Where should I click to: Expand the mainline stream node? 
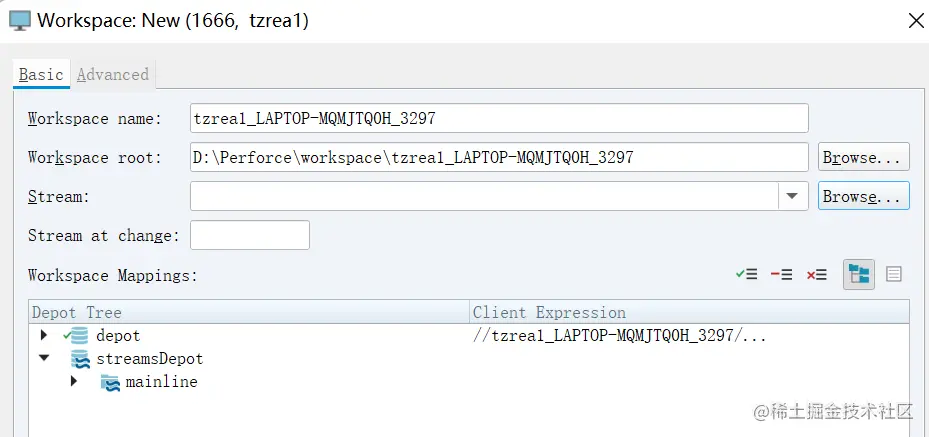[x=73, y=381]
